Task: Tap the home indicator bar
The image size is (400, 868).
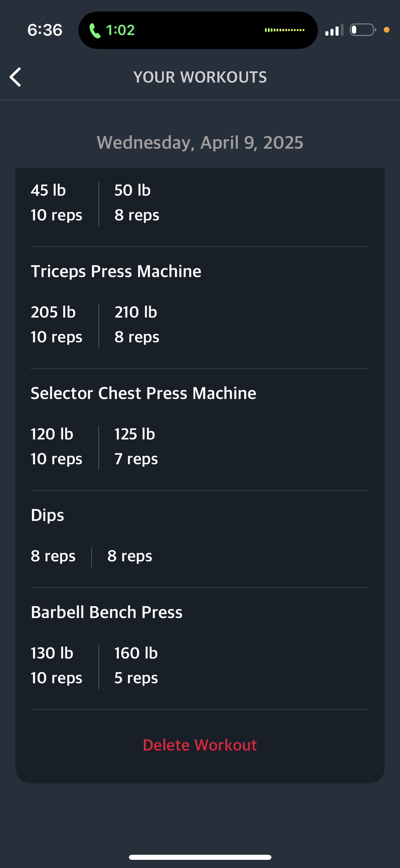Action: [x=200, y=857]
